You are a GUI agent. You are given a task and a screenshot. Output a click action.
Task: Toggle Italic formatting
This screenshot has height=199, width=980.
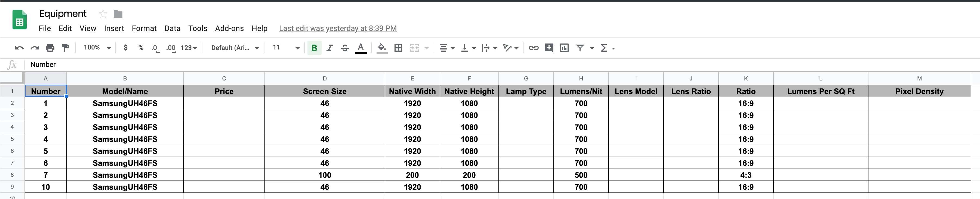(329, 48)
